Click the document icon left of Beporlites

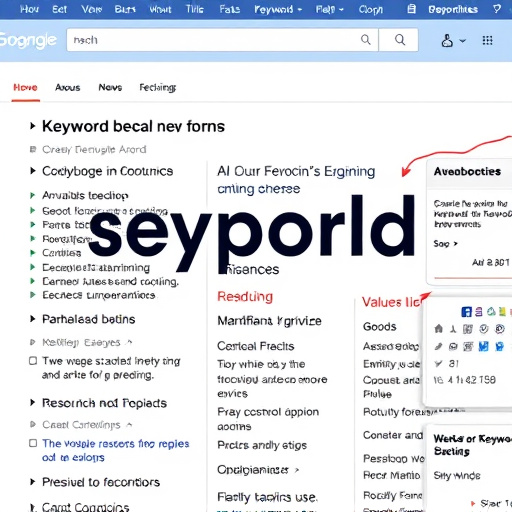click(x=412, y=9)
